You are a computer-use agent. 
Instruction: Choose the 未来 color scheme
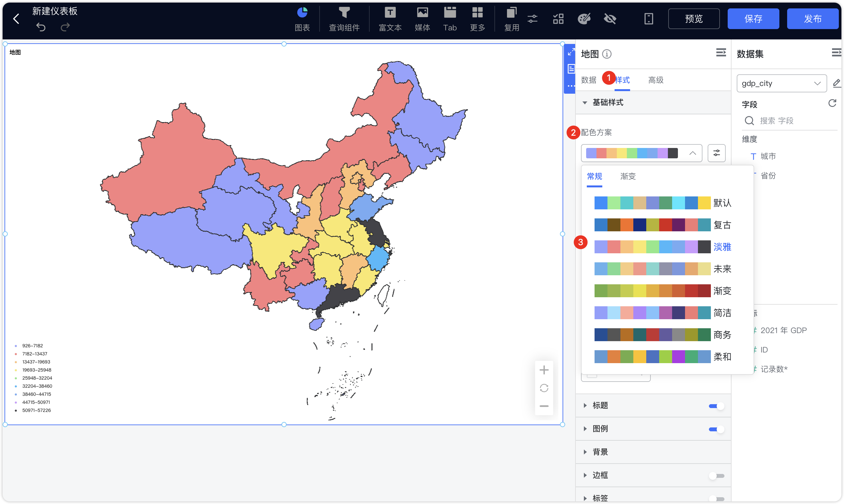click(662, 269)
